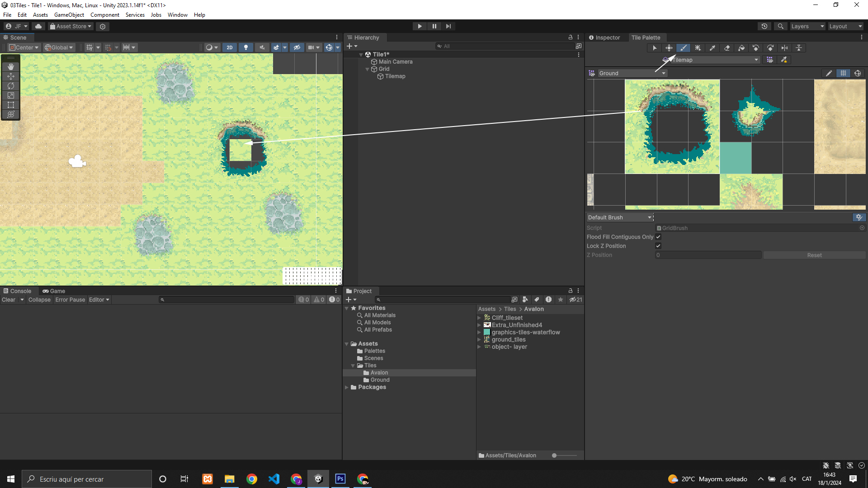
Task: Open the Avalon folder in Project tree
Action: (x=379, y=373)
